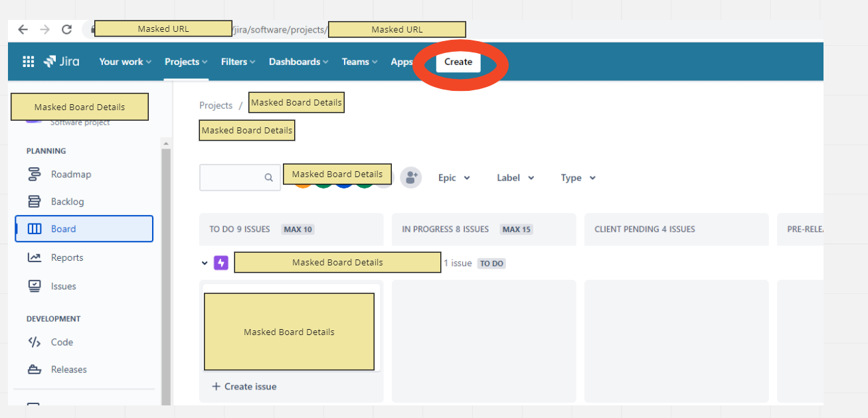Expand the Epic filter dropdown

coord(454,178)
